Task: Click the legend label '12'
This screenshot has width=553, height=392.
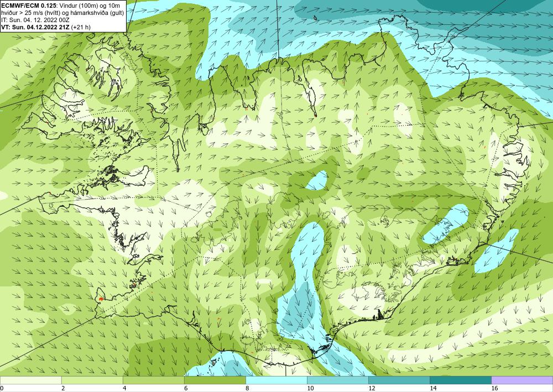Action: (x=372, y=389)
